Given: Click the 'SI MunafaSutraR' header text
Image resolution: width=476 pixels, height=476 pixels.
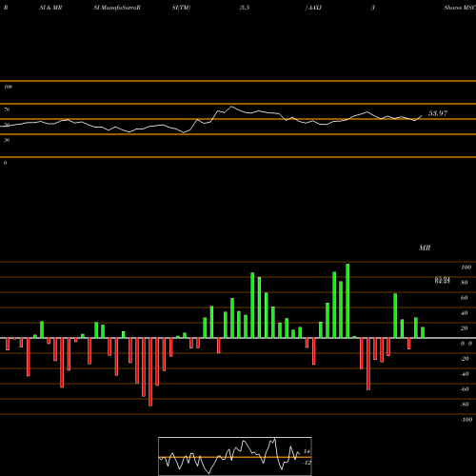Looking at the screenshot, I should tap(117, 8).
